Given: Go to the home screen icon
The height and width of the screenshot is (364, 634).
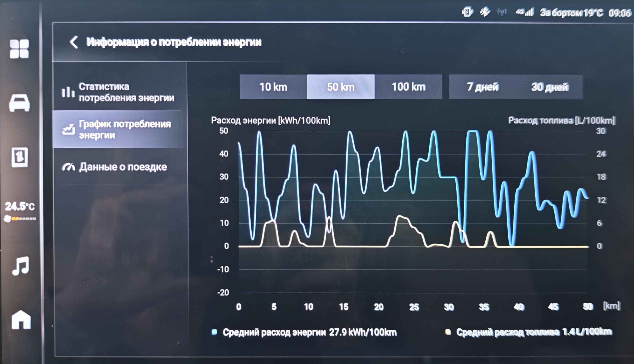Looking at the screenshot, I should pos(21,320).
